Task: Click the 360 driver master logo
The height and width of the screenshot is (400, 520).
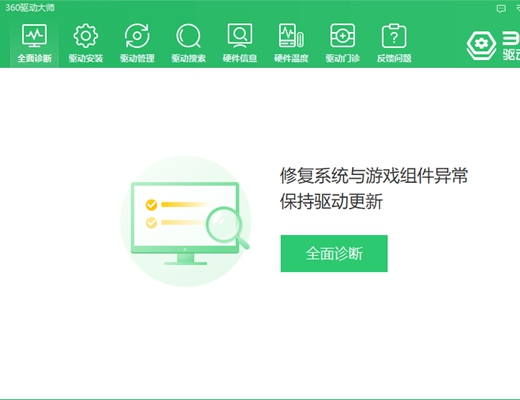Action: click(493, 46)
